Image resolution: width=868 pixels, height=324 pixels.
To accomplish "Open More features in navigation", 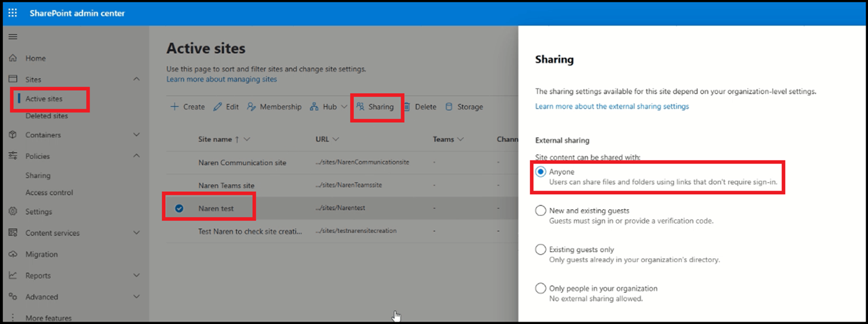I will tap(48, 318).
